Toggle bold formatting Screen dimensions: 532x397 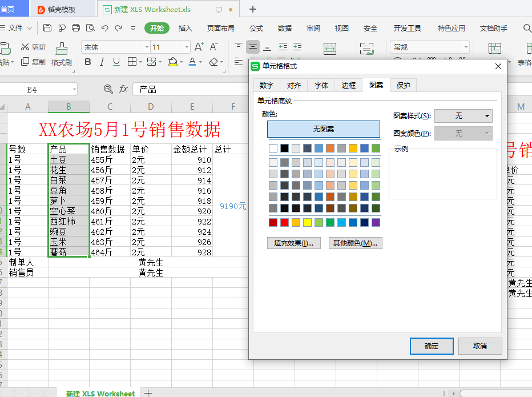[87, 62]
